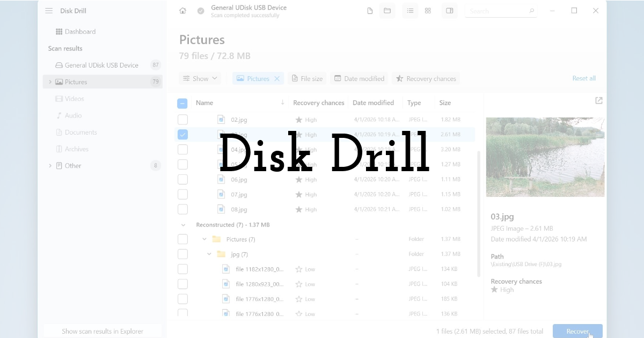Expand the Other category in sidebar
The image size is (644, 338).
50,166
